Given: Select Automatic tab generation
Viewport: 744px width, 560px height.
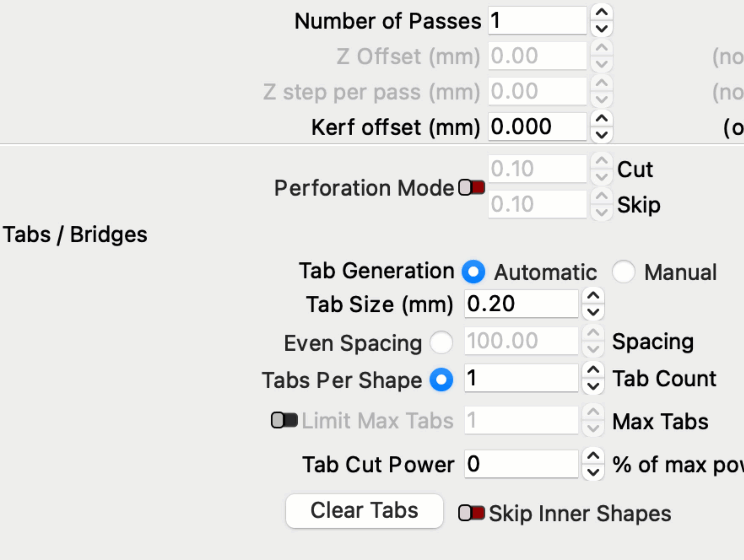Looking at the screenshot, I should click(473, 272).
